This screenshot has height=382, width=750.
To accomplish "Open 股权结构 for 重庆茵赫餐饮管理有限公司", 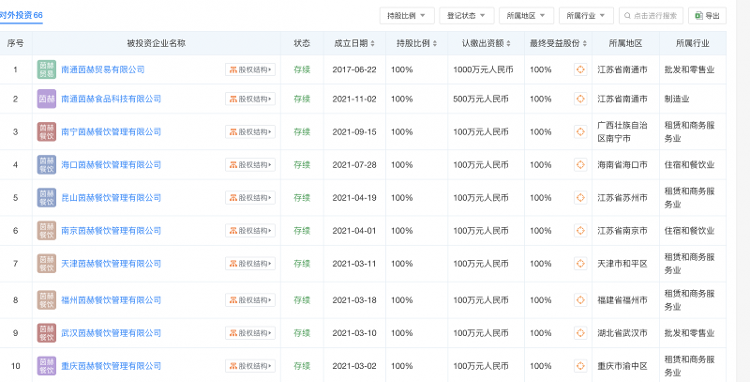I will [x=250, y=366].
